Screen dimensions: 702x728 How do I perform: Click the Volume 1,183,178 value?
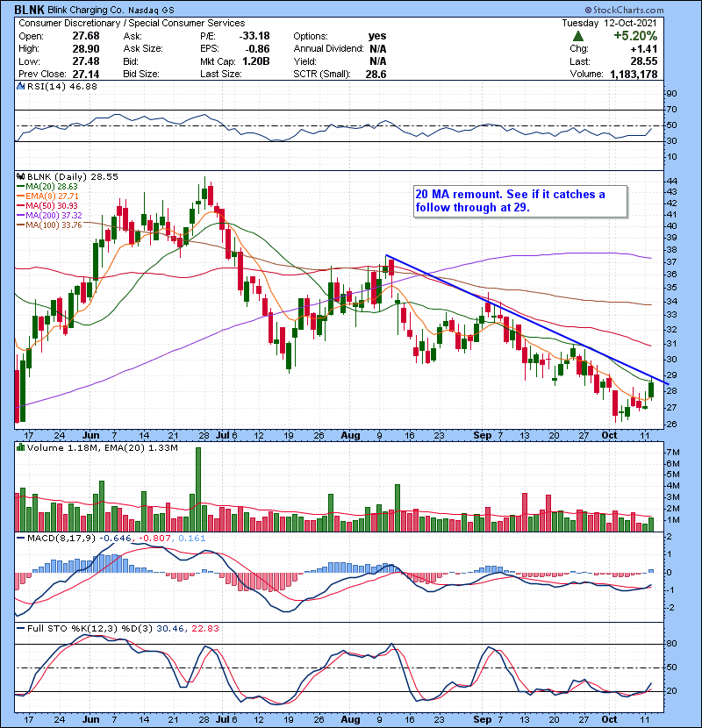[634, 75]
